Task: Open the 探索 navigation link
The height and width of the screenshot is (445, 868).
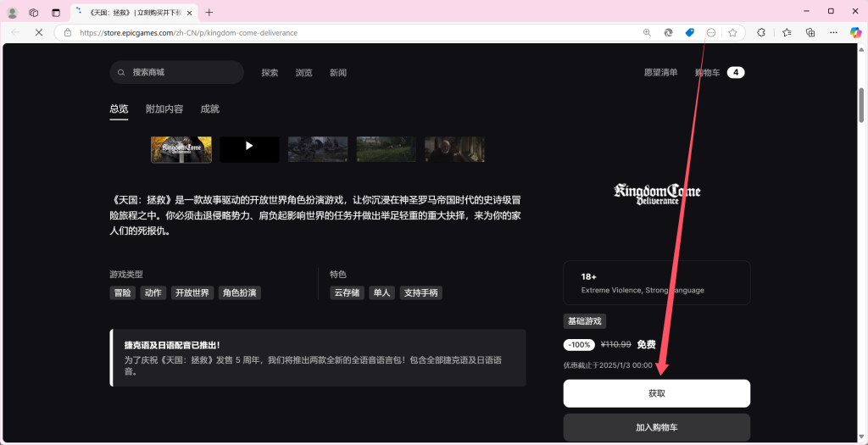Action: [270, 73]
